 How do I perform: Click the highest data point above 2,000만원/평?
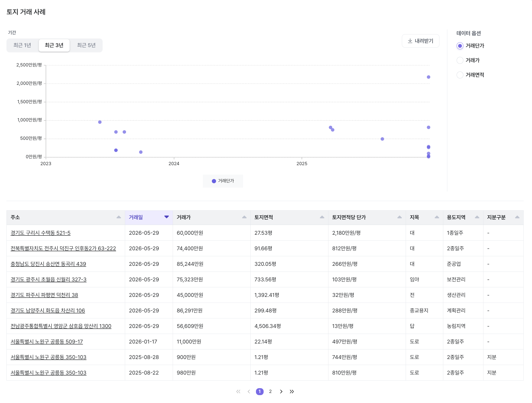(429, 77)
